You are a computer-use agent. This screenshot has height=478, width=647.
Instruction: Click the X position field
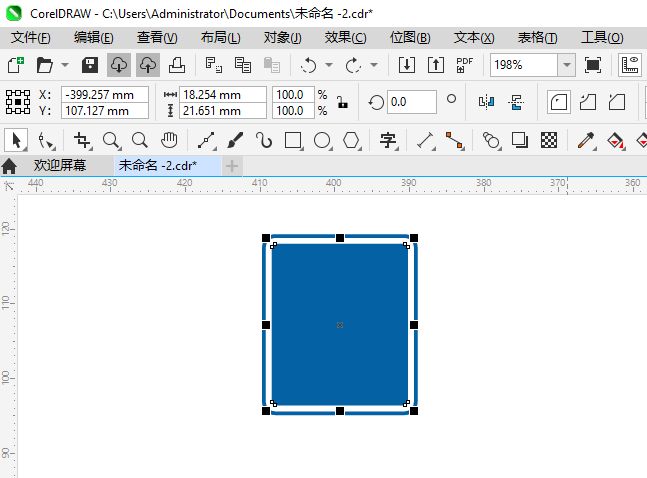[x=105, y=95]
